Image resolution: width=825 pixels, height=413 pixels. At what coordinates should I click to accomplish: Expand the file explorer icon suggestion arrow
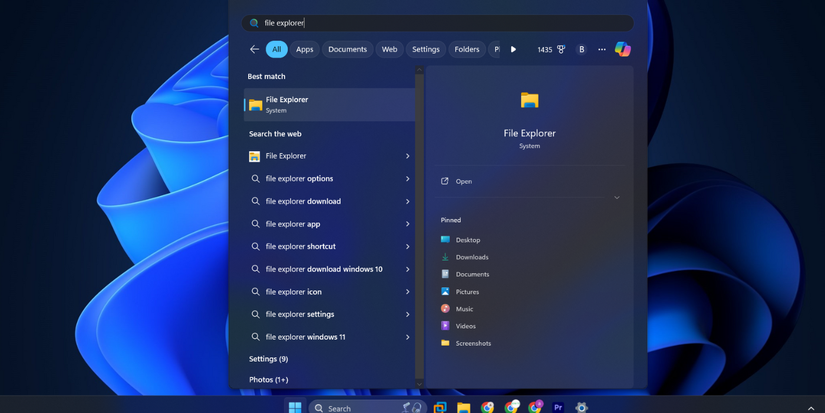coord(407,291)
